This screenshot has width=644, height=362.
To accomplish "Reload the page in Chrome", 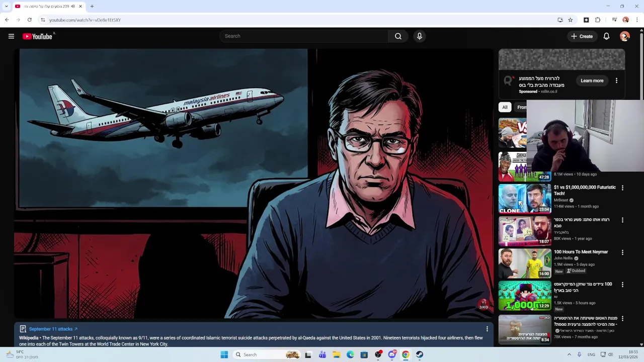I will [x=30, y=20].
